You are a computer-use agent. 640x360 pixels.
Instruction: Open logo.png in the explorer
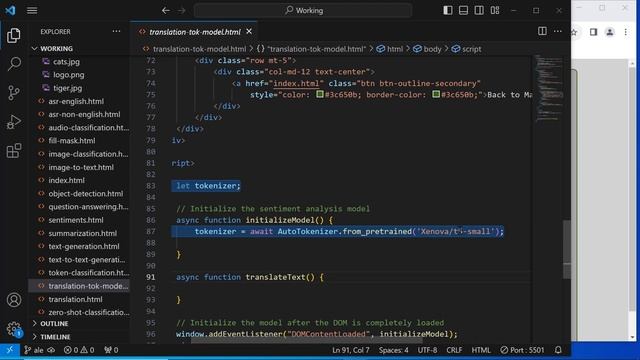(69, 75)
